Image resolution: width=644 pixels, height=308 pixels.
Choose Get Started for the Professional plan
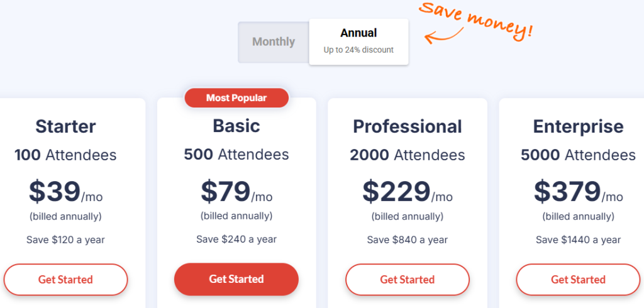tap(408, 280)
